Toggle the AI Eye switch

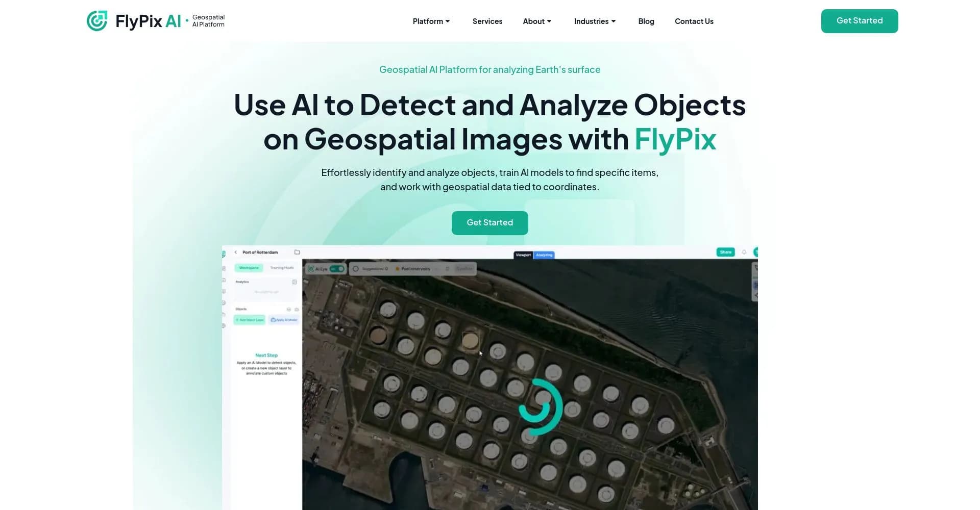click(337, 269)
